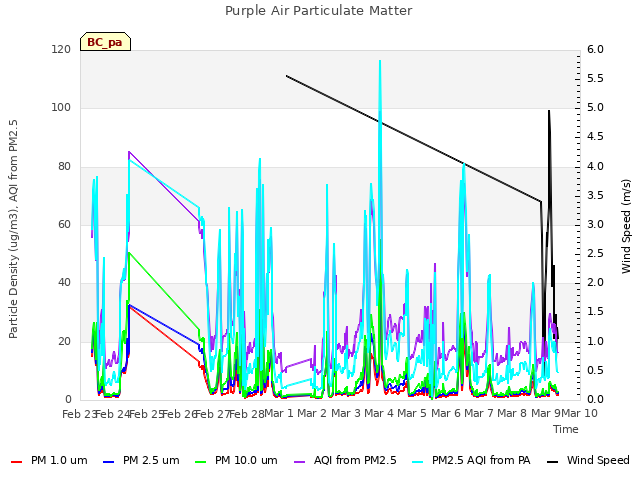Viewport: 640px width, 480px height.
Task: Click the 5.5 wind speed tick label
Action: (x=595, y=78)
